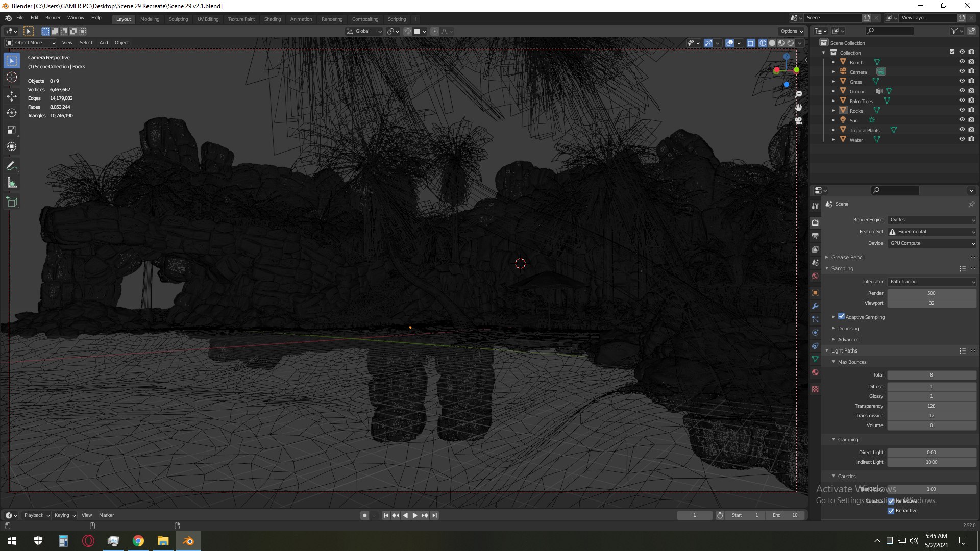Switch to wireframe viewport shading
Viewport: 980px width, 551px height.
pos(763,43)
